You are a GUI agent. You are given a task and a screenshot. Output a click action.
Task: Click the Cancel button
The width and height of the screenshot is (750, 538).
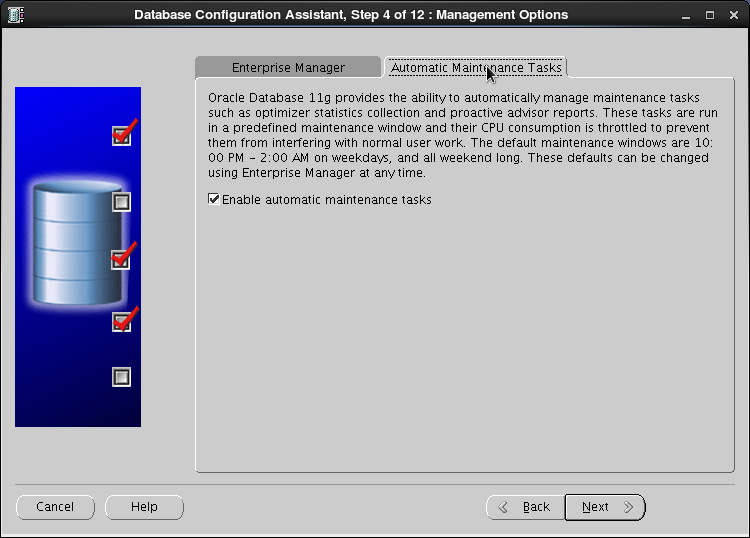(55, 507)
